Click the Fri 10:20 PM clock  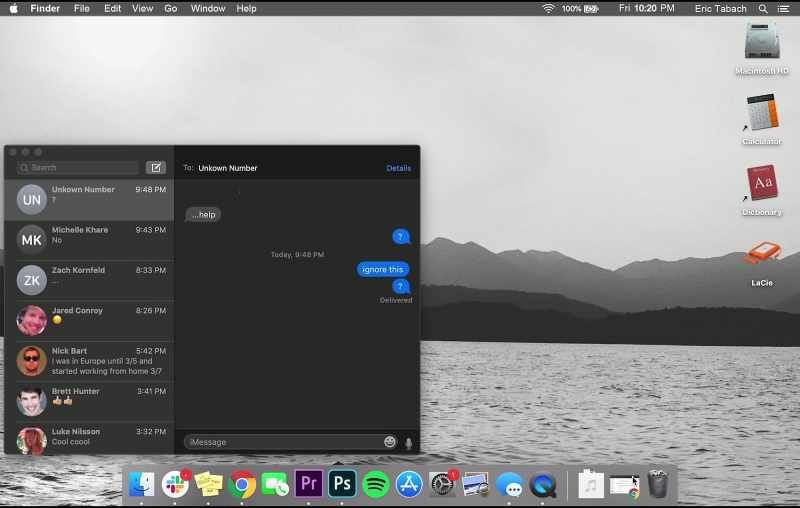tap(646, 9)
